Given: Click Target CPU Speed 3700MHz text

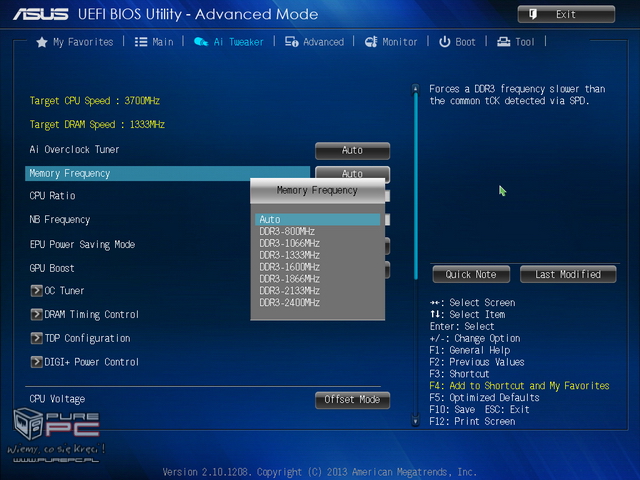Looking at the screenshot, I should (x=95, y=101).
